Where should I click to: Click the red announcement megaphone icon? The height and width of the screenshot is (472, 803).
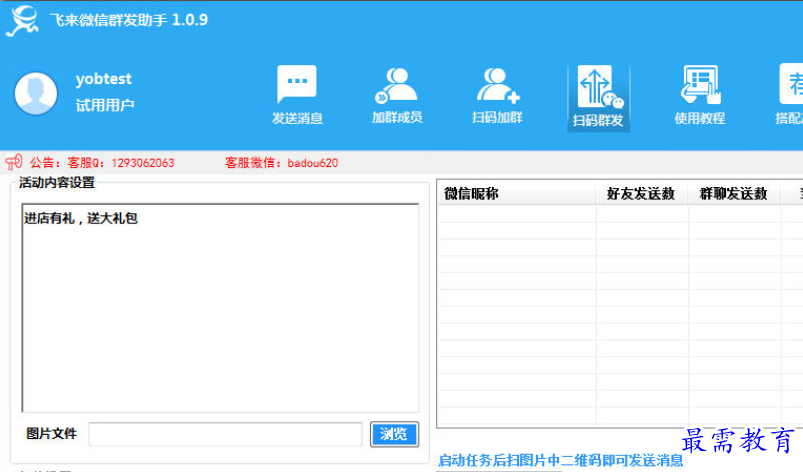pyautogui.click(x=13, y=162)
